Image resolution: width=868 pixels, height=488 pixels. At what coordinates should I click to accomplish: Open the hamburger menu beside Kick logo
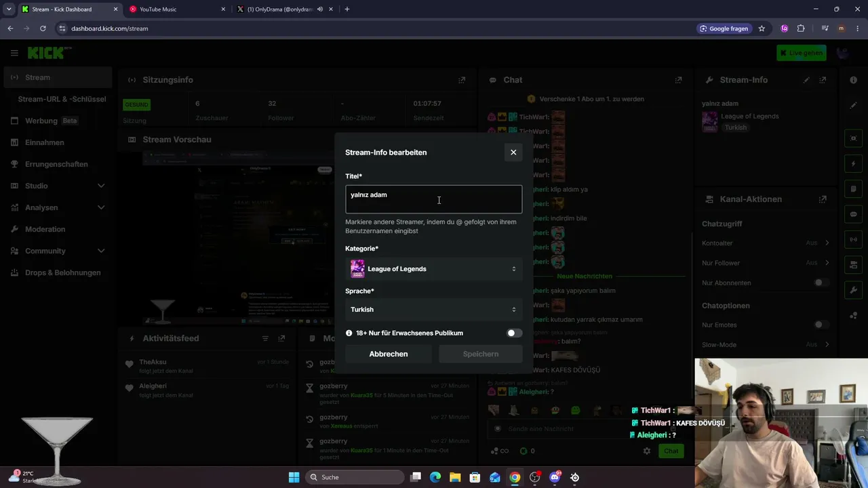coord(14,53)
